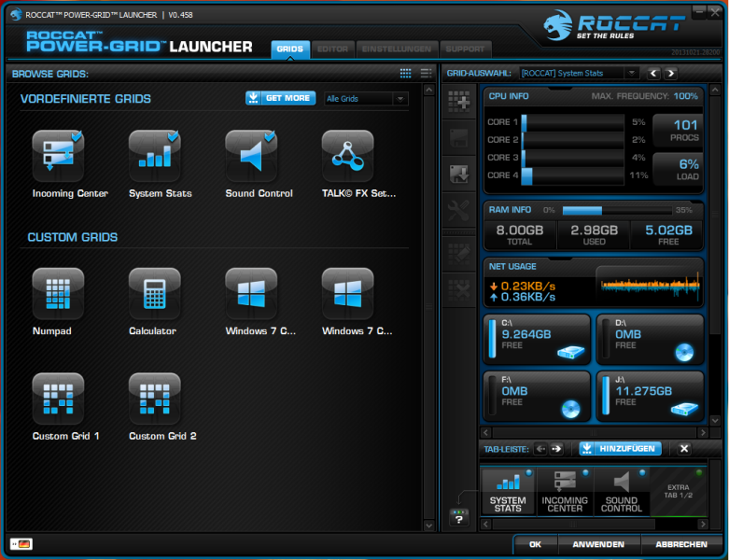Click the C:\ drive tile
The height and width of the screenshot is (560, 729).
coord(537,339)
